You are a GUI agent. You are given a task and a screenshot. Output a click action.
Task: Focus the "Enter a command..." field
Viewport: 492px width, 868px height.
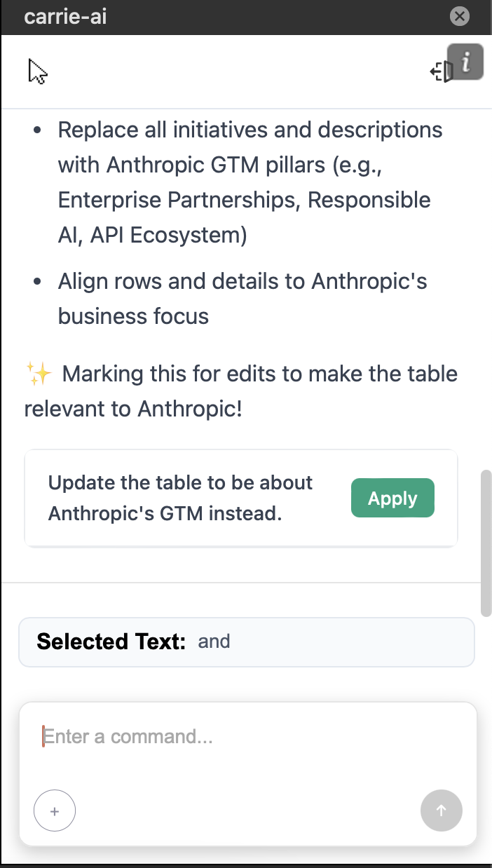[x=248, y=737]
